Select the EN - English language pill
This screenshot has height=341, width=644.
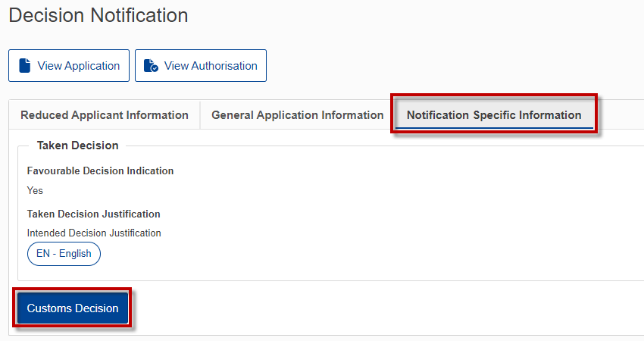[x=64, y=254]
